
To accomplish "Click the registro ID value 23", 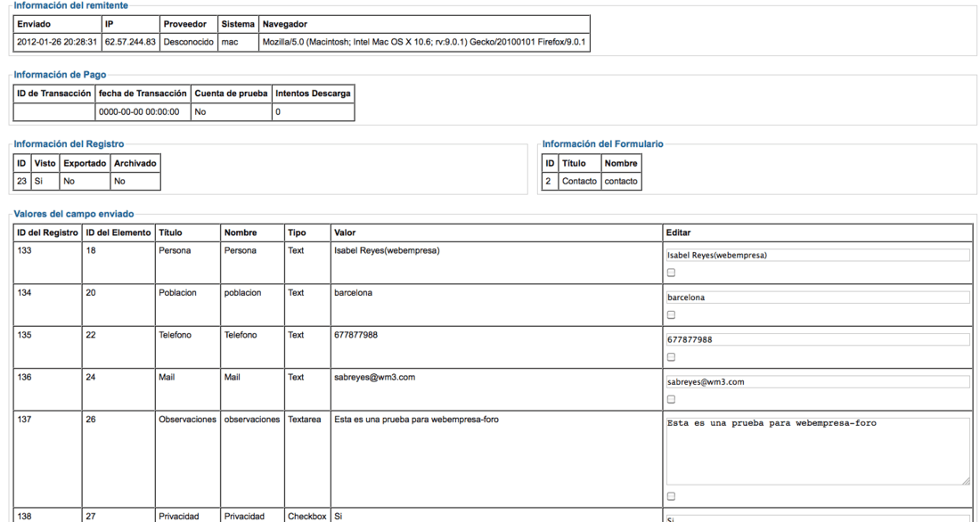I will point(22,182).
